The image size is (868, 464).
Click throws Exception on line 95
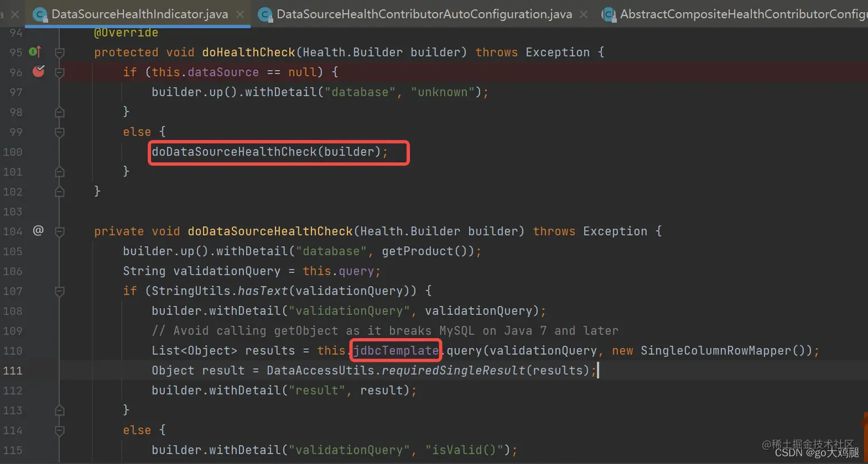(x=533, y=52)
